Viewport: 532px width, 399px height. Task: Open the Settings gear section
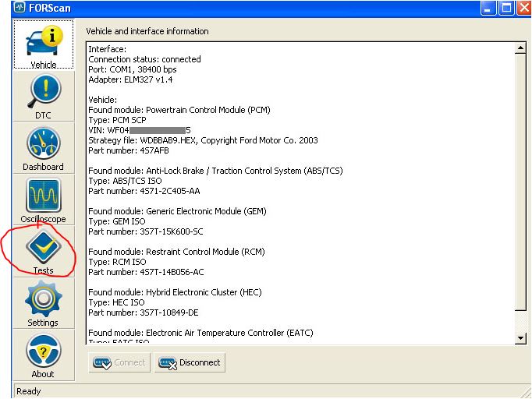[44, 303]
